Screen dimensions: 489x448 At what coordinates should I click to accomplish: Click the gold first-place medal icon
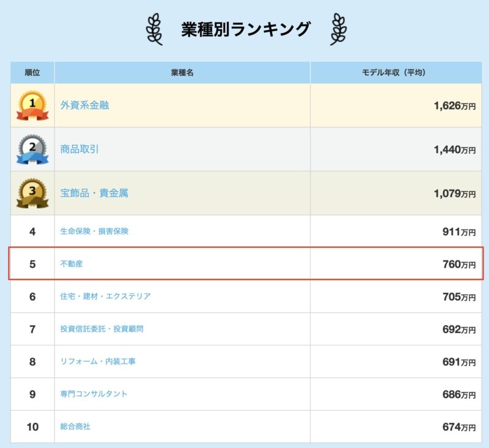coord(33,105)
